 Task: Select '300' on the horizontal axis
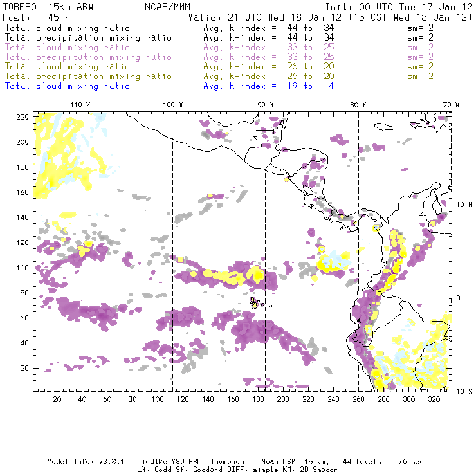[409, 399]
